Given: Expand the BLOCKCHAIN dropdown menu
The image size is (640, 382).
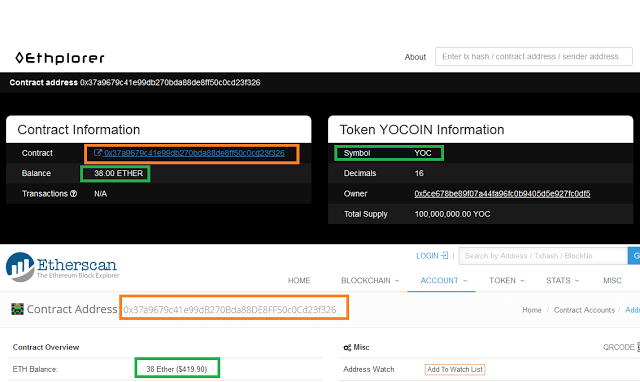Looking at the screenshot, I should coord(370,280).
